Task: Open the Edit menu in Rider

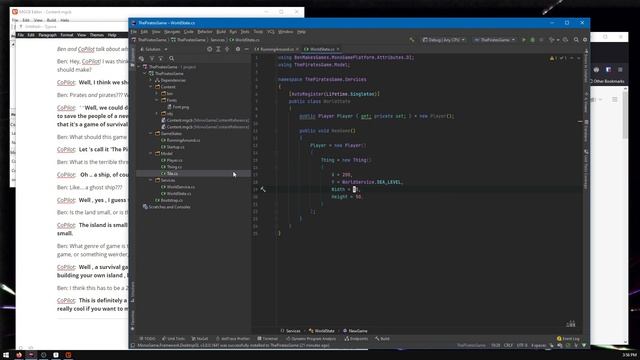Action: tap(144, 32)
